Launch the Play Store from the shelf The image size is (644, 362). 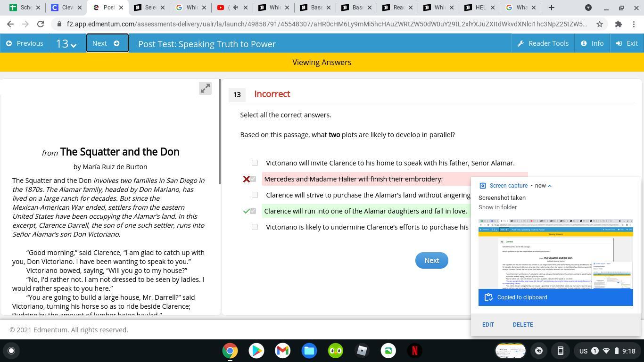coord(256,351)
